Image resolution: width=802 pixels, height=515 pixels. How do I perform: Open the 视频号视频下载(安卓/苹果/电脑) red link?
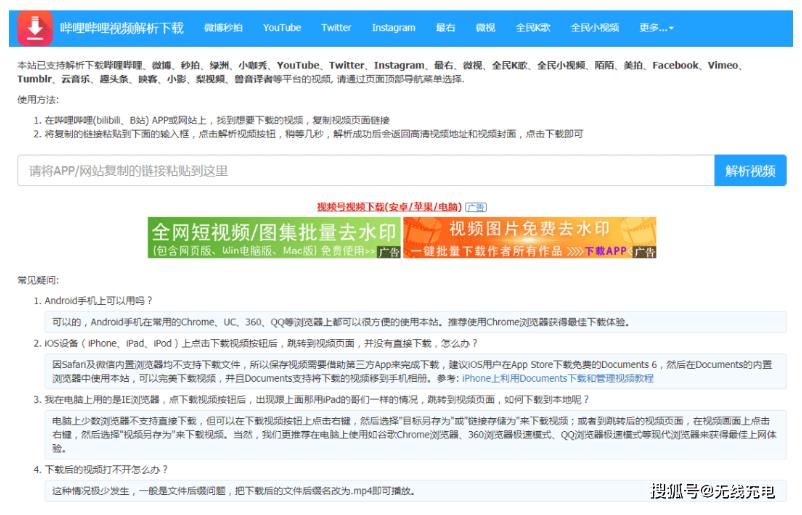[389, 207]
